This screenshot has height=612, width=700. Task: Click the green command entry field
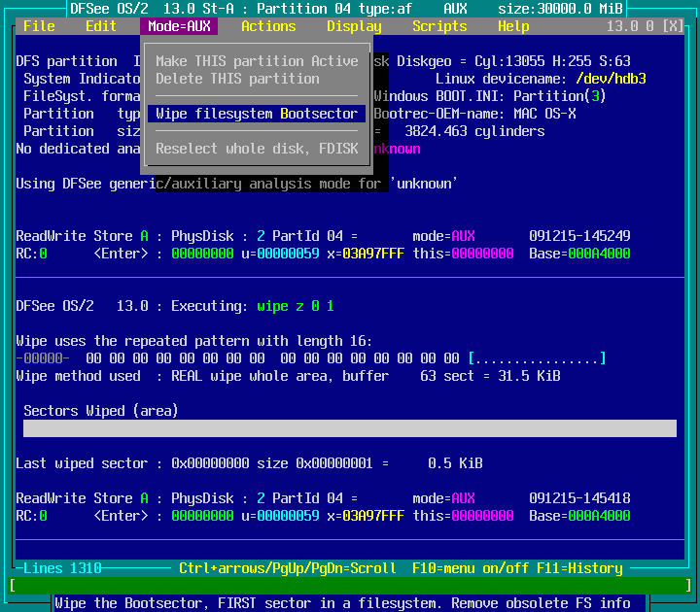click(x=350, y=586)
